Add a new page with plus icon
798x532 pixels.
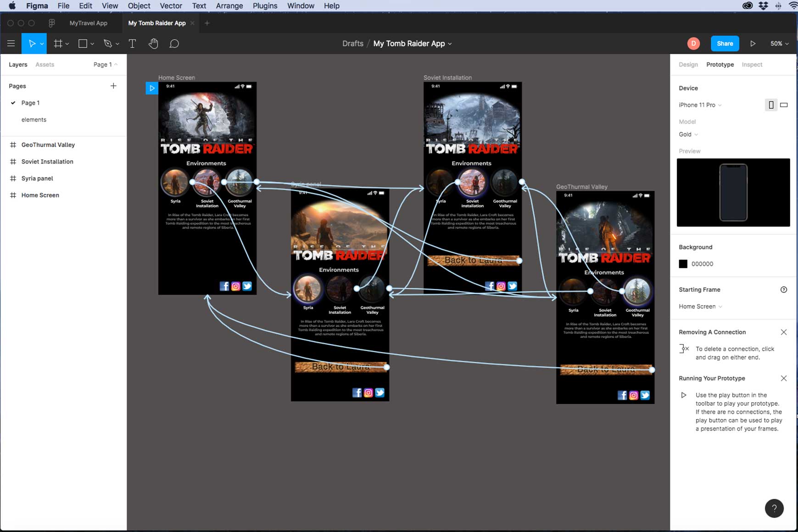point(113,86)
